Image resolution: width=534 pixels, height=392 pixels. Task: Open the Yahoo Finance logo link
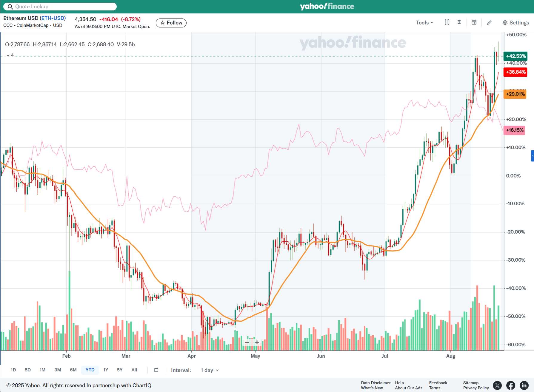pos(327,6)
